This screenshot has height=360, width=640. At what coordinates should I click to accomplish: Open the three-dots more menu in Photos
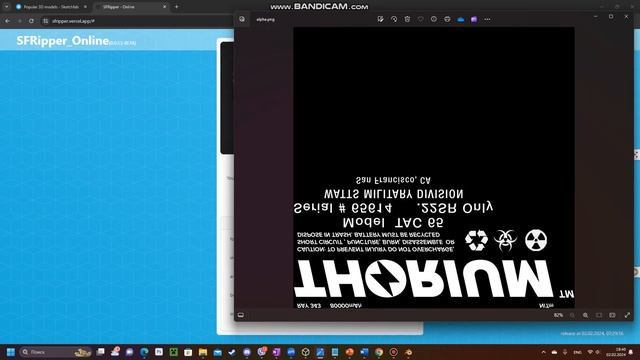487,19
